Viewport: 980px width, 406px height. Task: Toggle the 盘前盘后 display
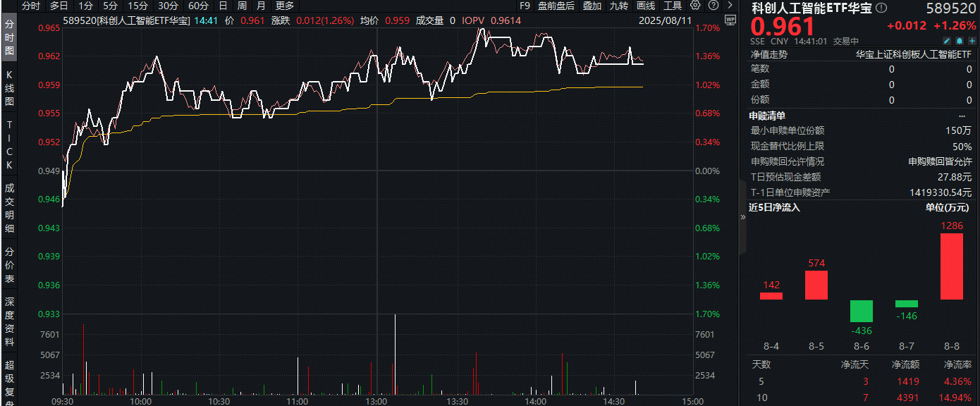[556, 6]
